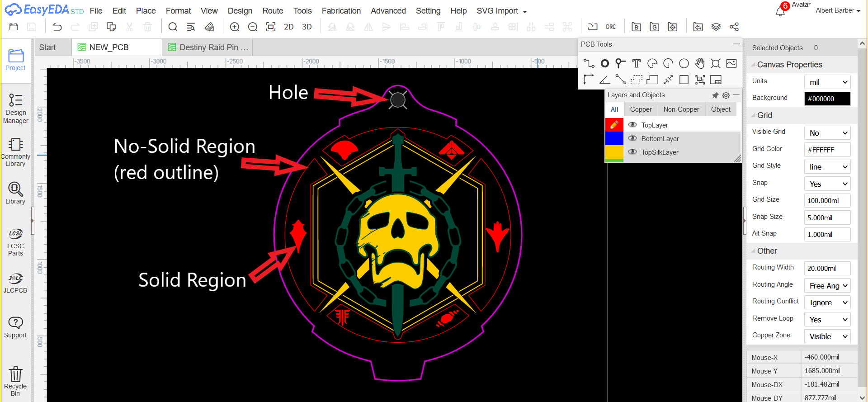Open the Project panel button
The height and width of the screenshot is (402, 868).
[15, 60]
